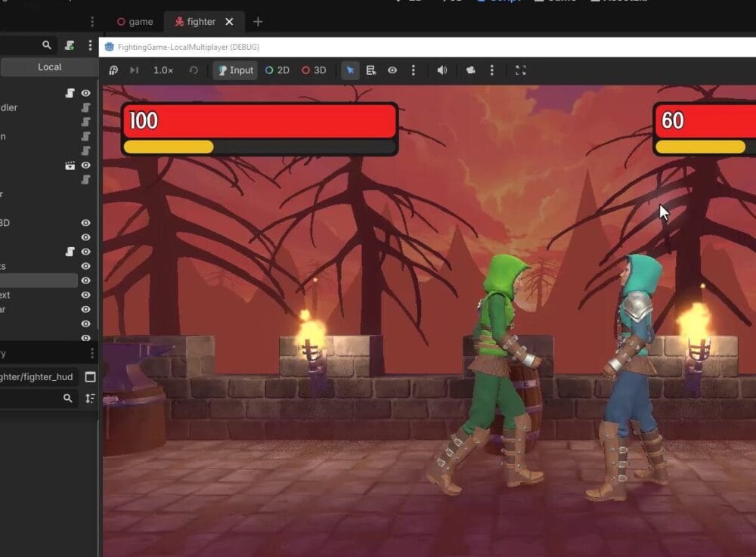
Task: Click the list selectable nodes icon
Action: pos(370,70)
